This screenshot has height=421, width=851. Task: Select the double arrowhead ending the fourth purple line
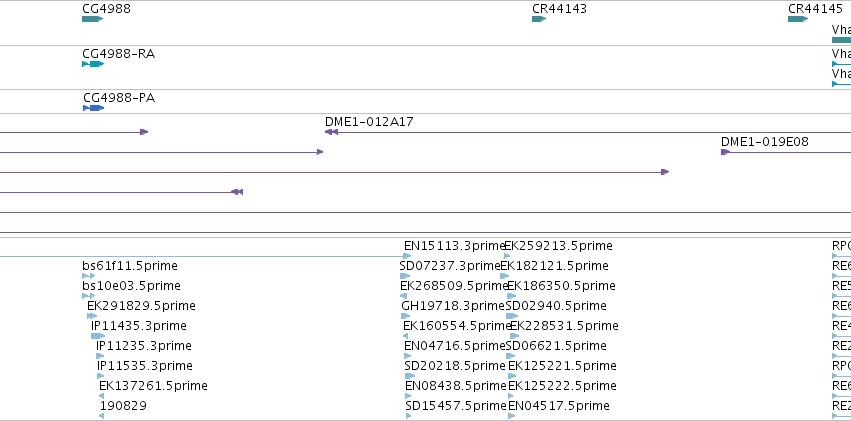click(x=237, y=192)
